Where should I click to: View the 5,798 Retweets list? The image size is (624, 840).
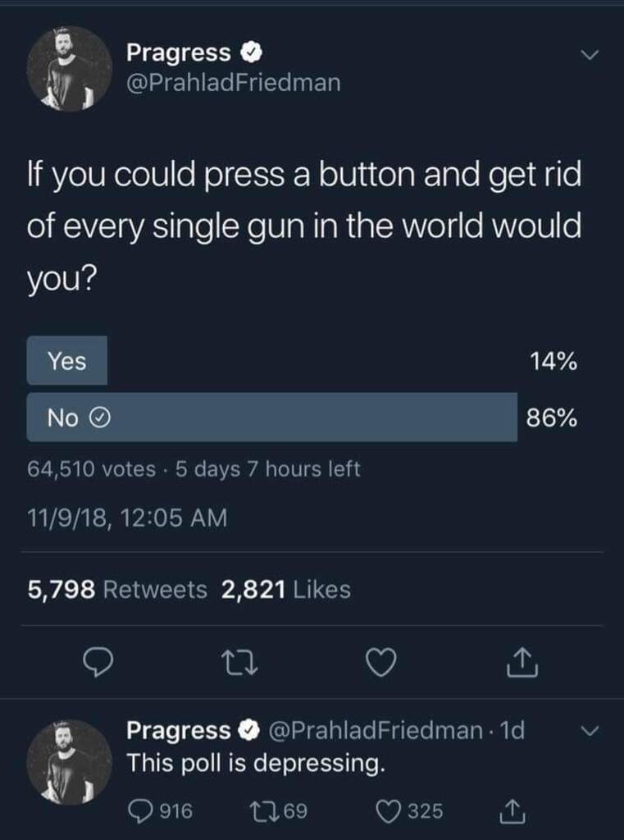(x=118, y=589)
